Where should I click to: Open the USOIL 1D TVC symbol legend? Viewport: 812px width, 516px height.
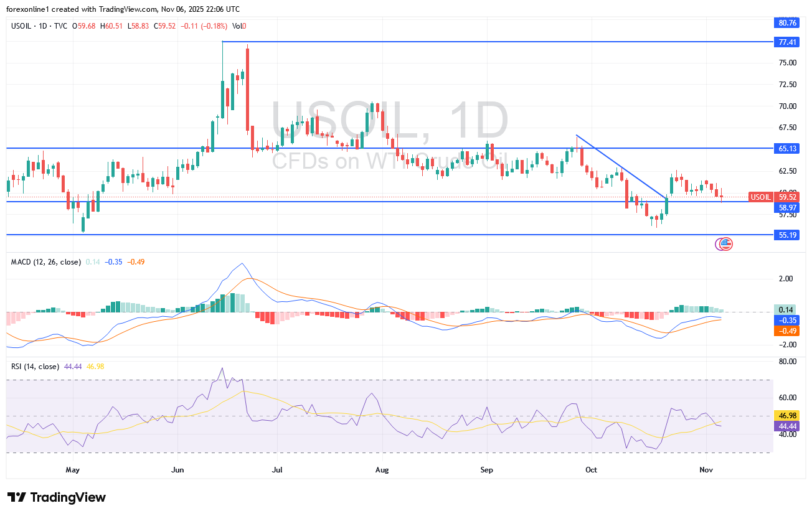pos(39,26)
